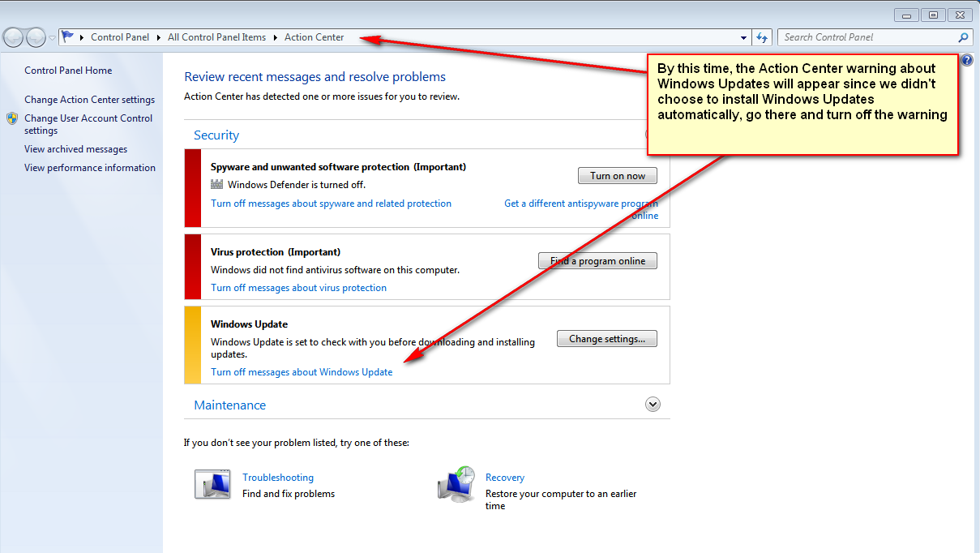
Task: Open the Recovery link
Action: (x=505, y=478)
